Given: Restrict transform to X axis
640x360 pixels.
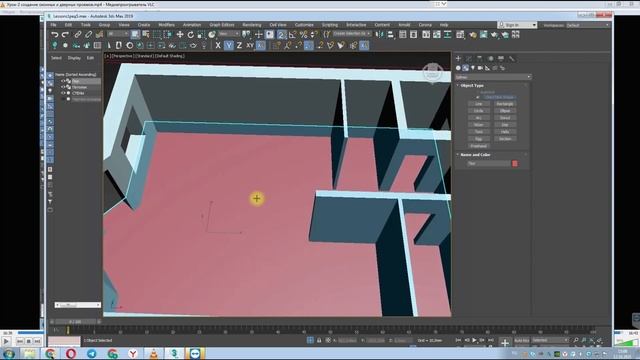Looking at the screenshot, I should 218,45.
